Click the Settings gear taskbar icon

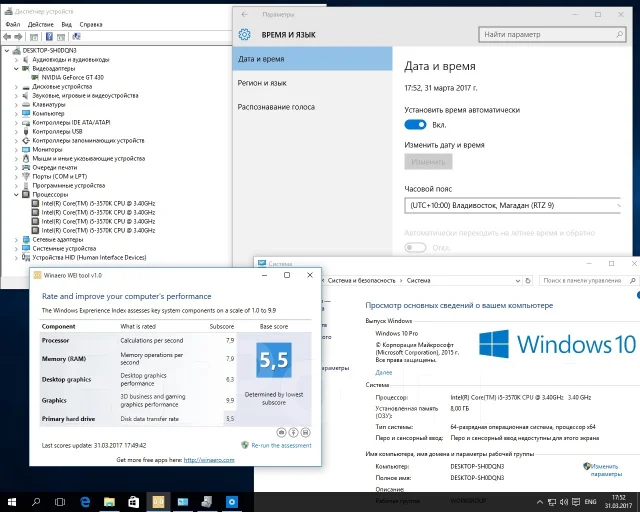231,502
